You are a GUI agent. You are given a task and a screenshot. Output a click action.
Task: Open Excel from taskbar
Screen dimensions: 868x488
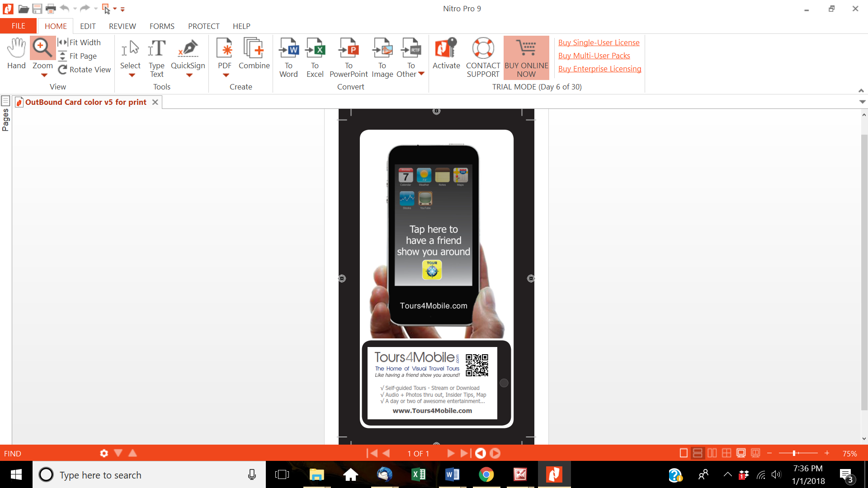pyautogui.click(x=418, y=475)
